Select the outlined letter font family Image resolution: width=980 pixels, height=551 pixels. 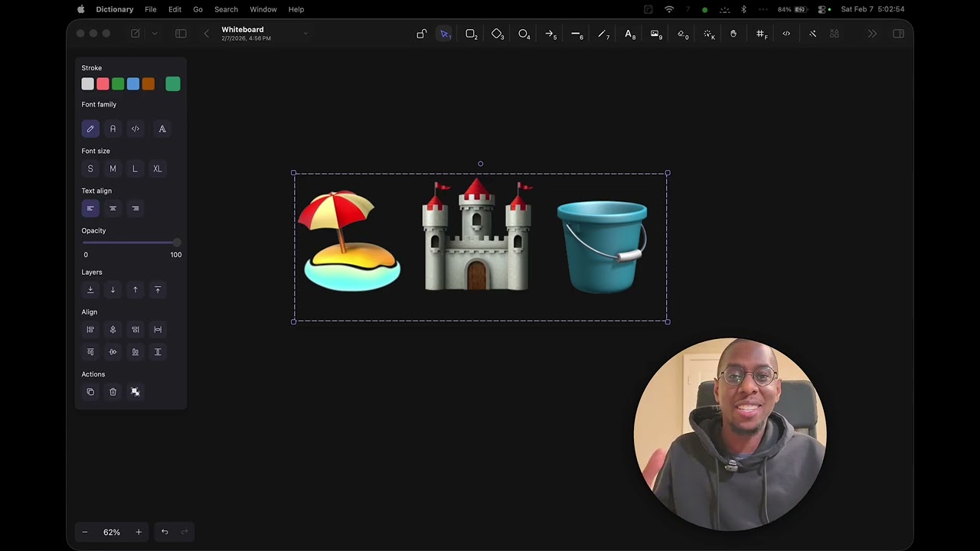(x=162, y=129)
